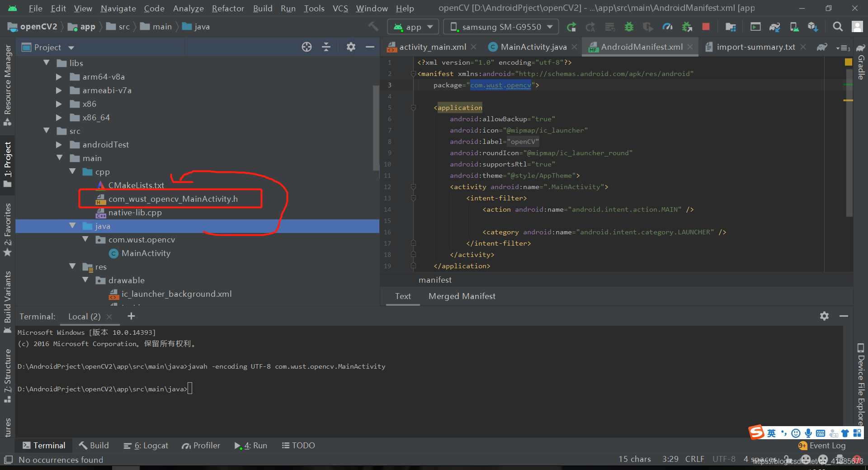
Task: Collapse all nodes in the Project tree
Action: pyautogui.click(x=326, y=47)
